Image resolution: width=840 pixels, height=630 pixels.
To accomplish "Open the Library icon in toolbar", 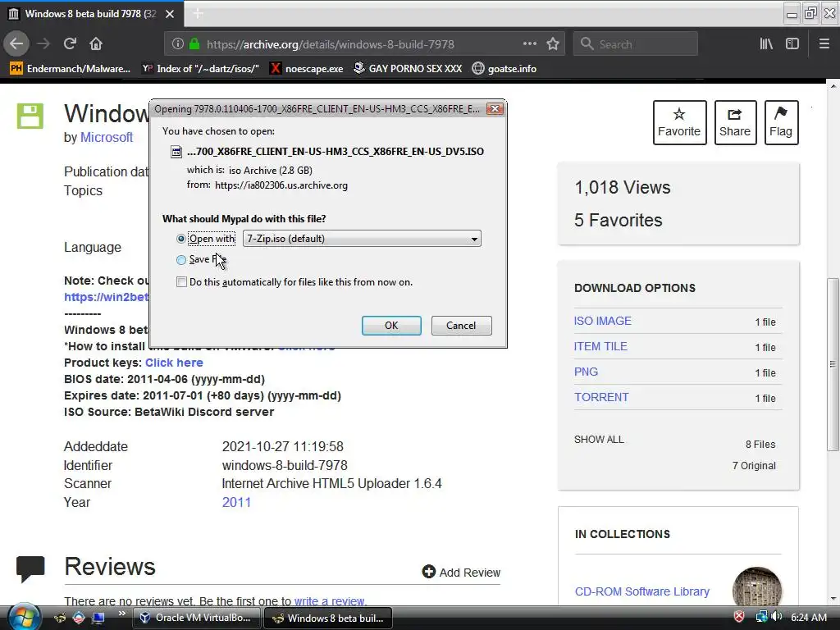I will coord(766,44).
